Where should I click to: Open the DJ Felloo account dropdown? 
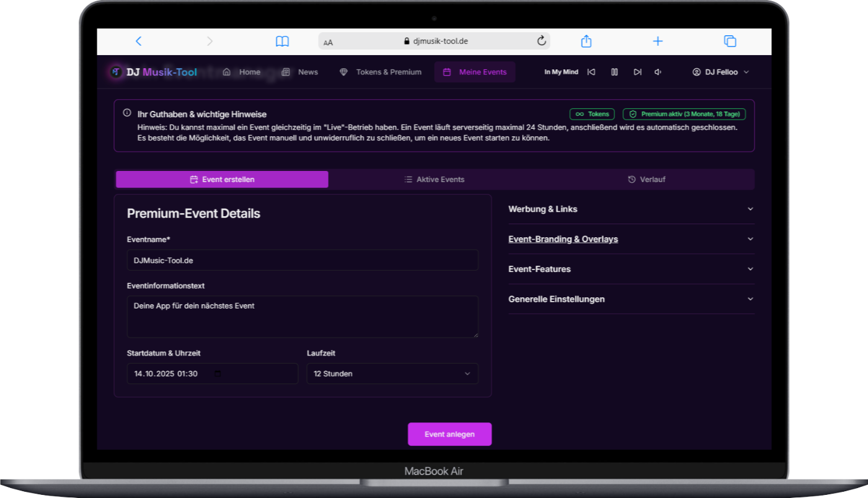tap(721, 72)
